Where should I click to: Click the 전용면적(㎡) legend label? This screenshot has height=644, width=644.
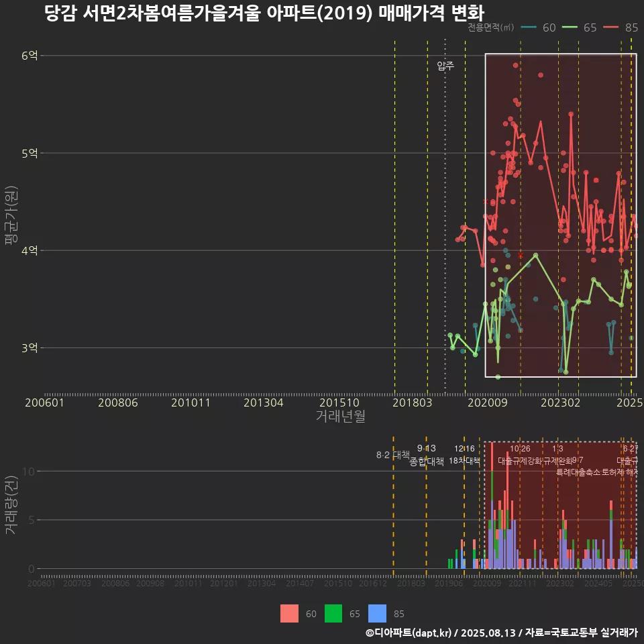point(491,27)
